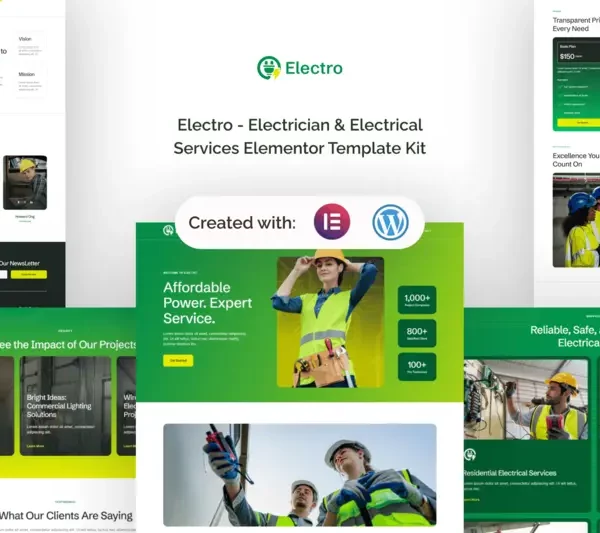The image size is (600, 533).
Task: Click the Created with: label
Action: (x=242, y=223)
